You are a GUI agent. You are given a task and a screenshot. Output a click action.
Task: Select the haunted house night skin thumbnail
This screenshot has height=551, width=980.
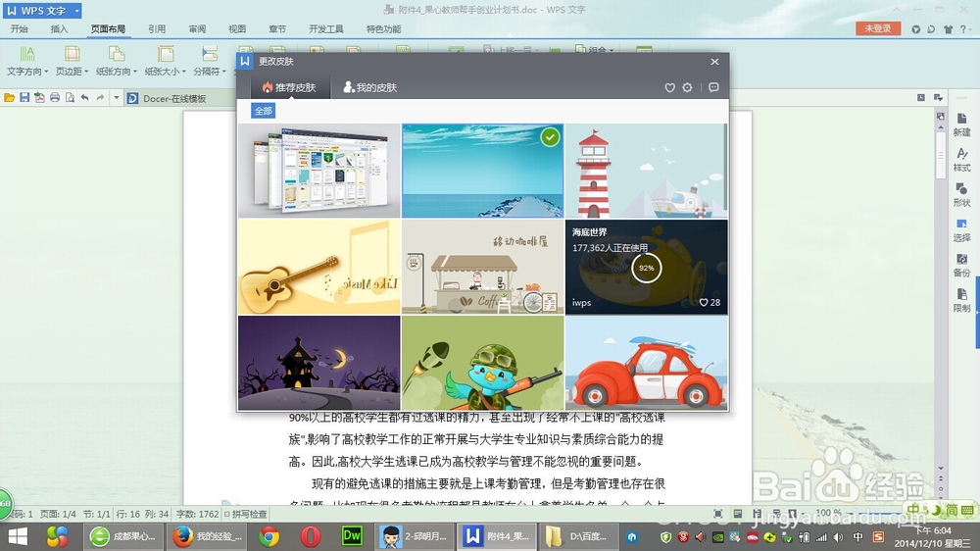pos(319,363)
